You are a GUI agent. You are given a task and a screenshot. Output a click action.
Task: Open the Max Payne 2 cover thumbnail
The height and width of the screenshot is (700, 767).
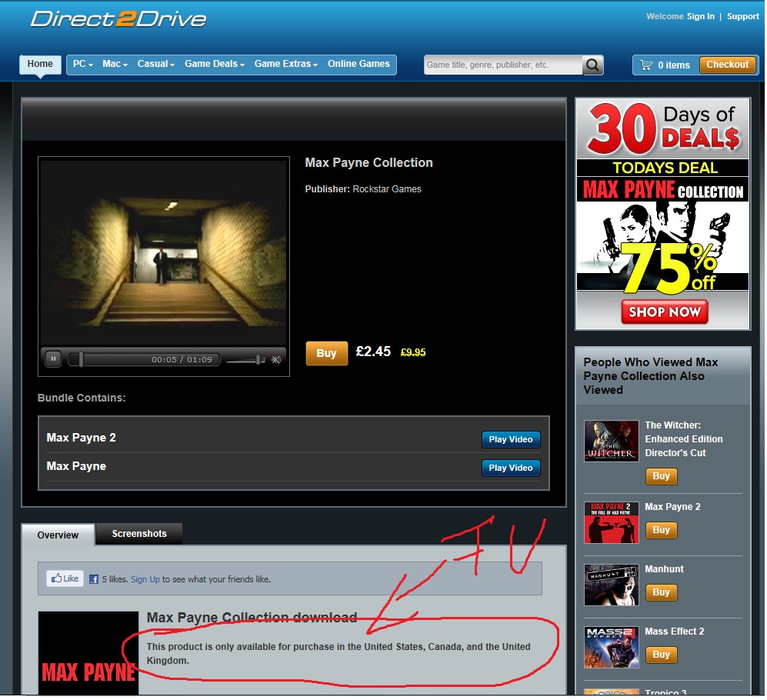coord(612,522)
